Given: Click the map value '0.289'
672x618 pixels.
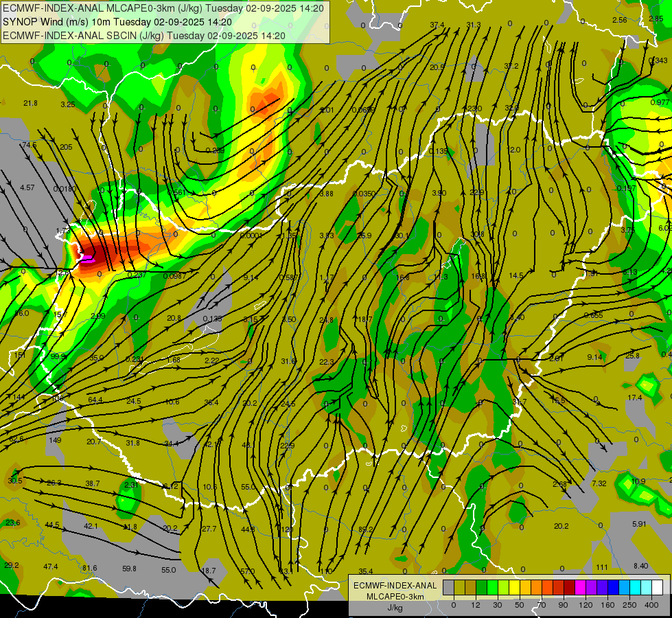Looking at the screenshot, I should [x=215, y=150].
